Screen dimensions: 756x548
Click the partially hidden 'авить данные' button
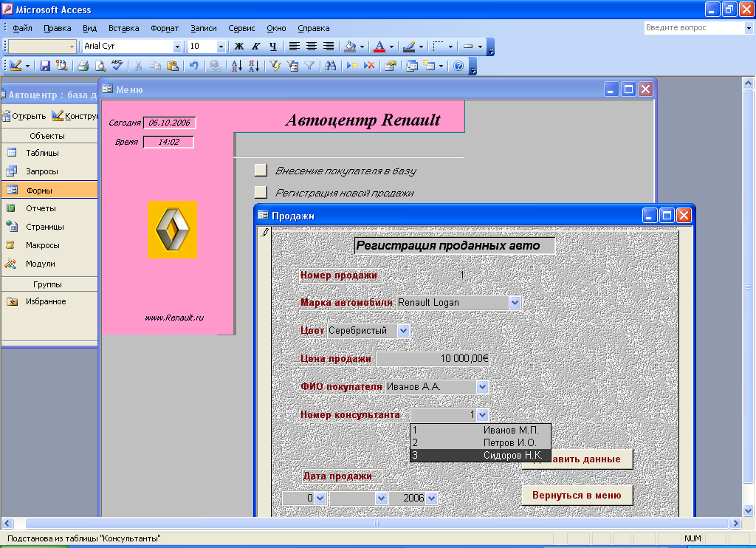point(591,459)
